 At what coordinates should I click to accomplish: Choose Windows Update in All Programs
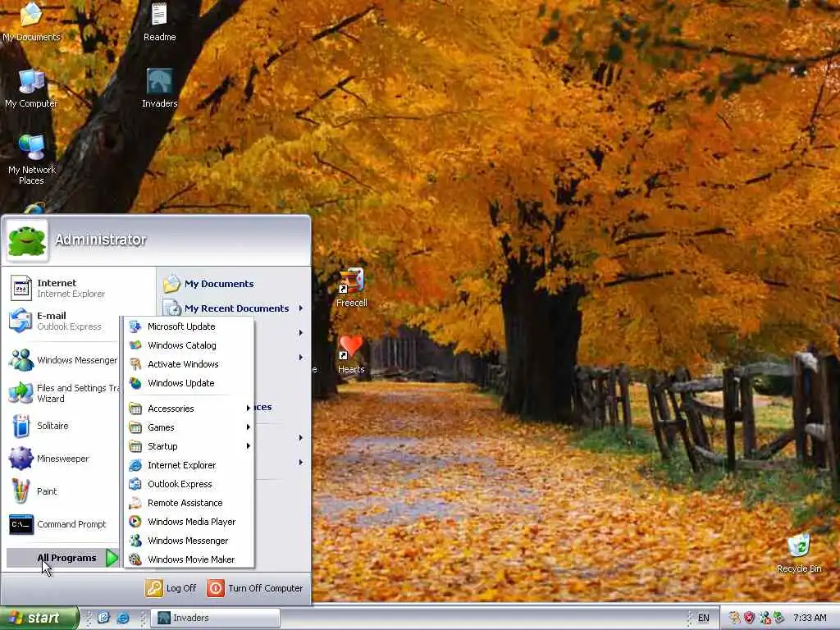pos(189,383)
